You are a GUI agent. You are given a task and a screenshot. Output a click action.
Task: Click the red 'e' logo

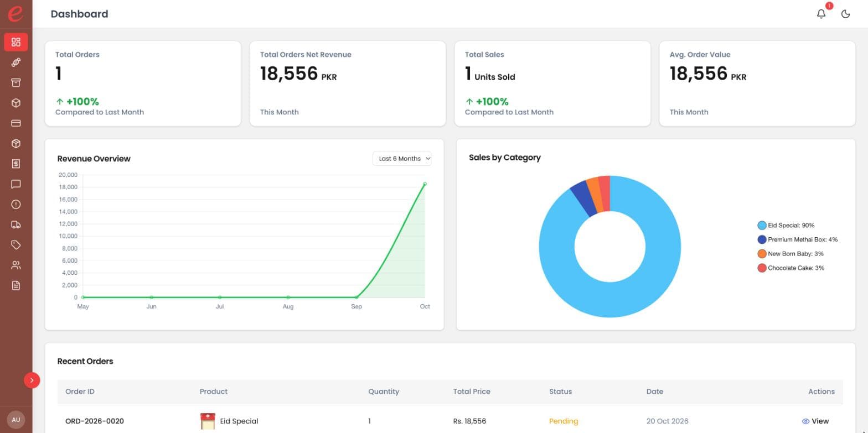(x=15, y=13)
